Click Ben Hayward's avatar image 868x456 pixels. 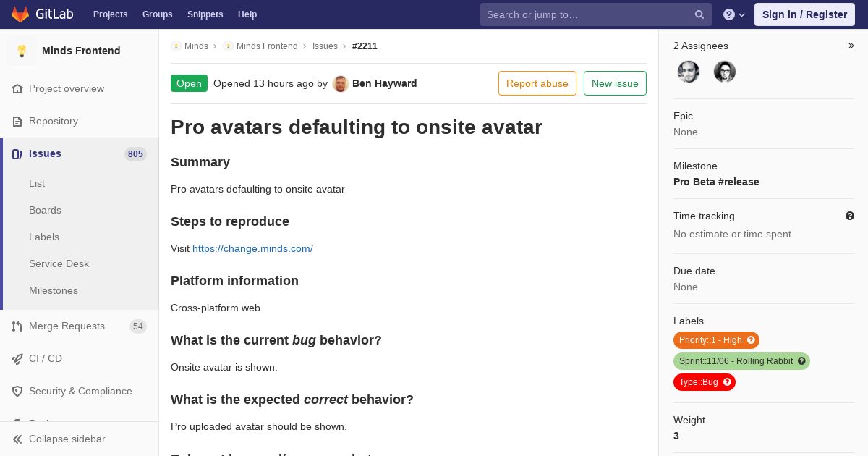tap(341, 83)
